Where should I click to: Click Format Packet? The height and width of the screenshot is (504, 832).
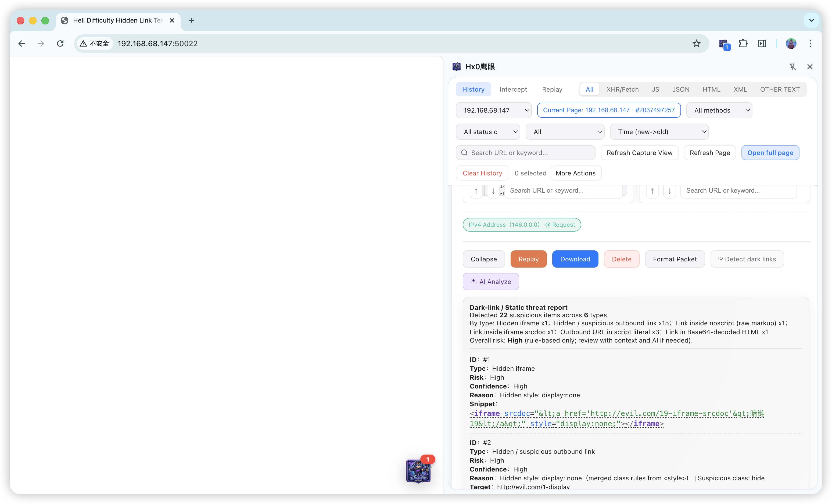[675, 259]
